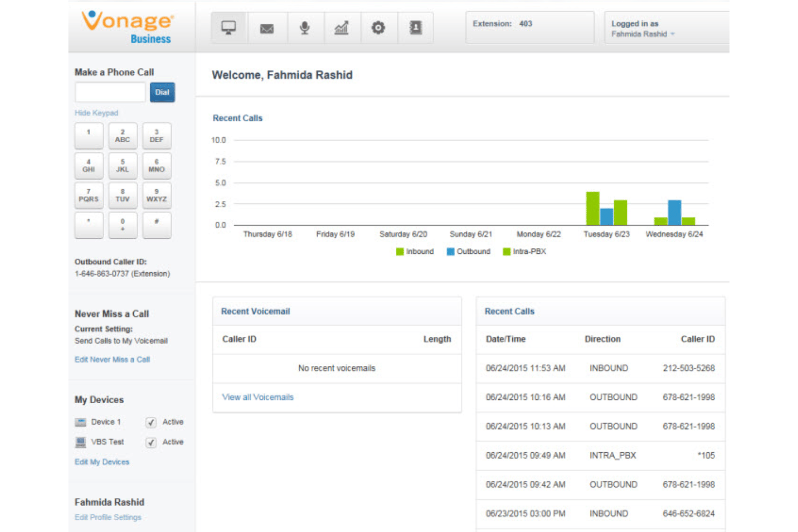Toggle Device 1 Active checkbox
The width and height of the screenshot is (798, 532).
point(151,423)
